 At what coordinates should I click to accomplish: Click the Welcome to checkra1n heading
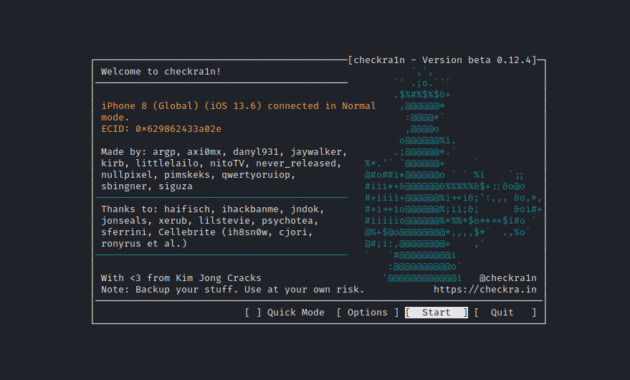point(161,72)
